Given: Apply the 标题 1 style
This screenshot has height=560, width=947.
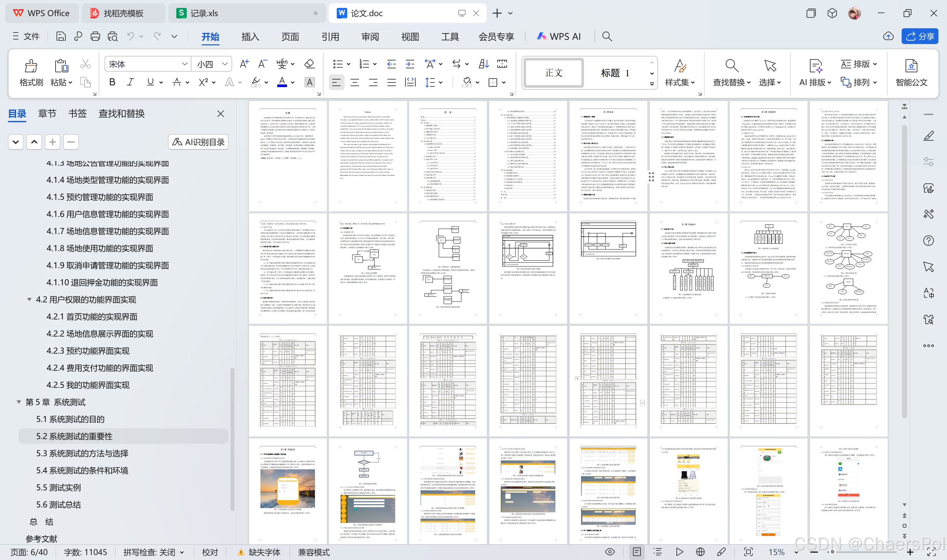Looking at the screenshot, I should click(x=615, y=73).
